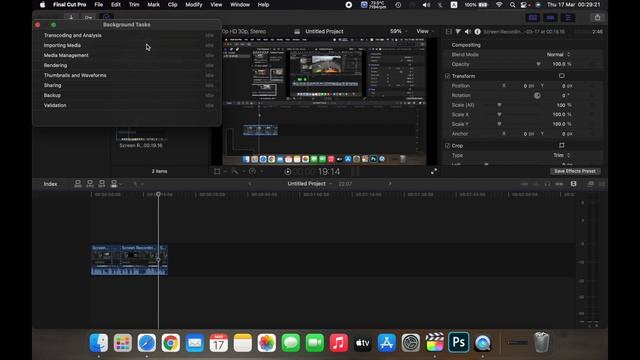The image size is (640, 360).
Task: Open the audio inspector speaker tab
Action: 468,31
